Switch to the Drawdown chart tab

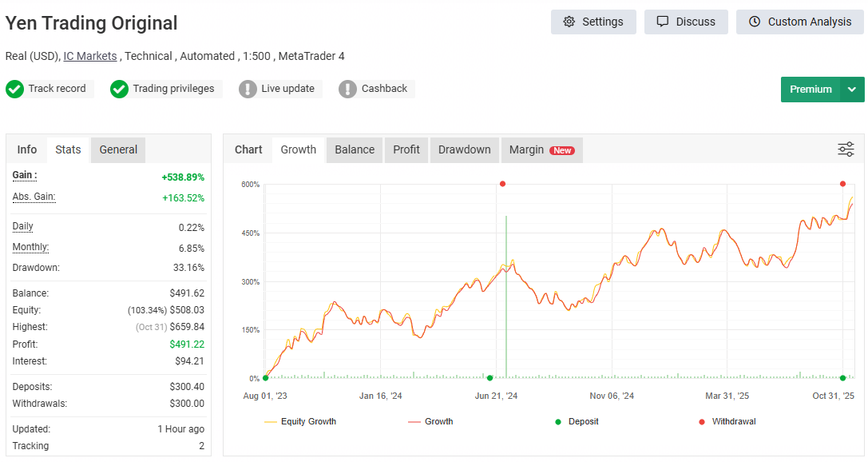pyautogui.click(x=464, y=149)
